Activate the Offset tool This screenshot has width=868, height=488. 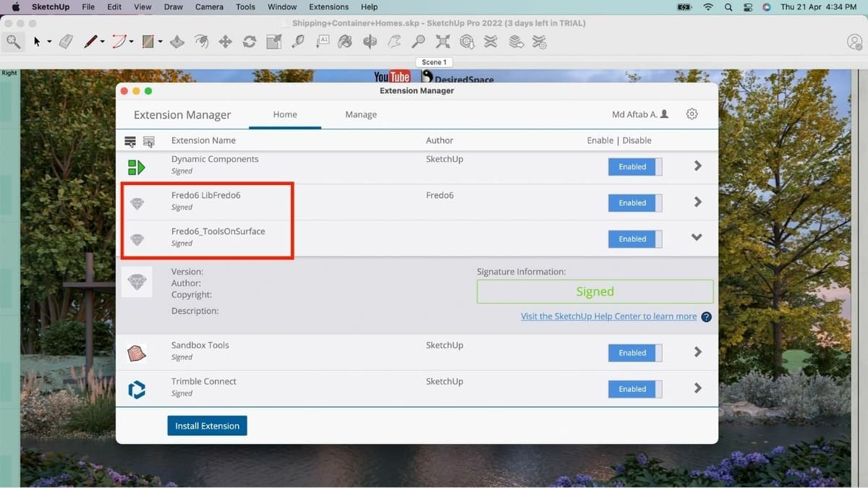pyautogui.click(x=202, y=42)
